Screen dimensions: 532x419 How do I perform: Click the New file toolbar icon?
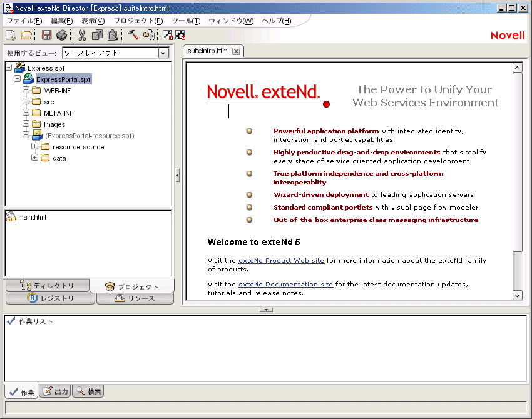(x=11, y=35)
